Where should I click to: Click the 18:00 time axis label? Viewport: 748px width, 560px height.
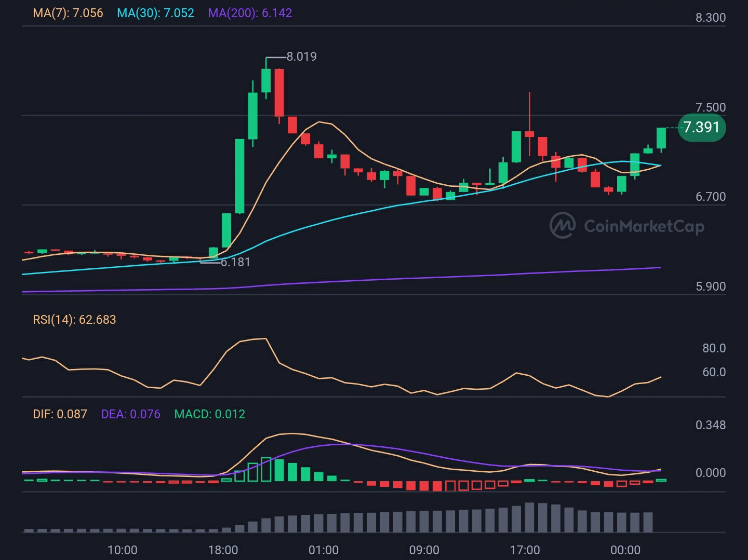223,550
